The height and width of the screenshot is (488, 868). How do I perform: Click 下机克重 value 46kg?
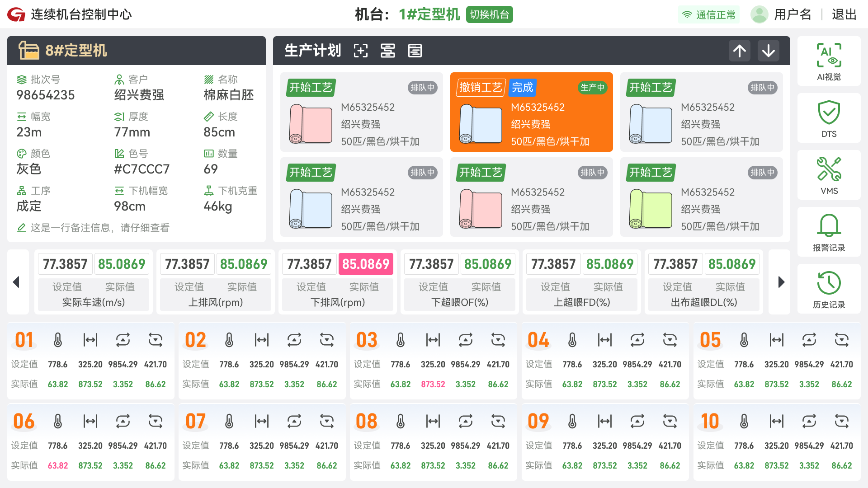pyautogui.click(x=217, y=206)
